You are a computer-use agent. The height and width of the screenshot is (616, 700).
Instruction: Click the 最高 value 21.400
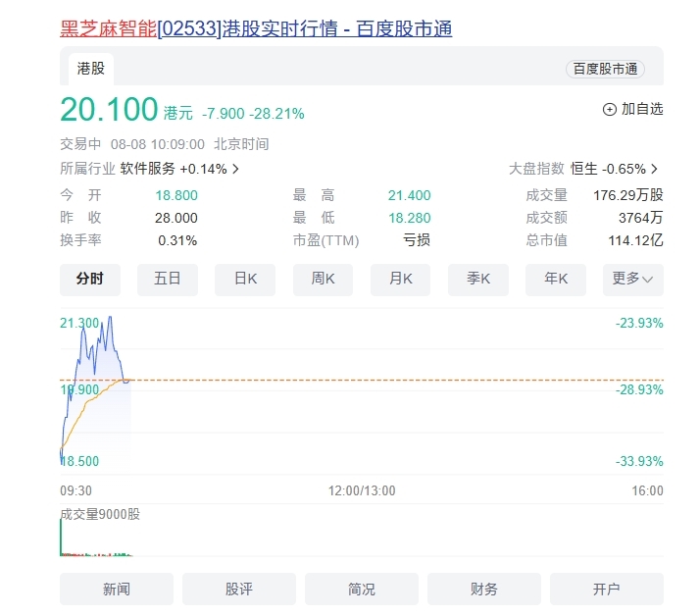[410, 195]
